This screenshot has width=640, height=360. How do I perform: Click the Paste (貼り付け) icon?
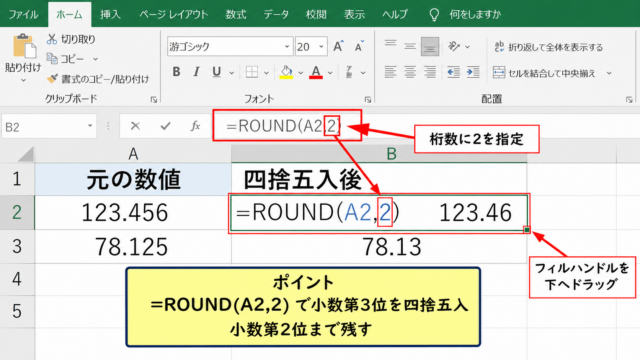pyautogui.click(x=24, y=46)
